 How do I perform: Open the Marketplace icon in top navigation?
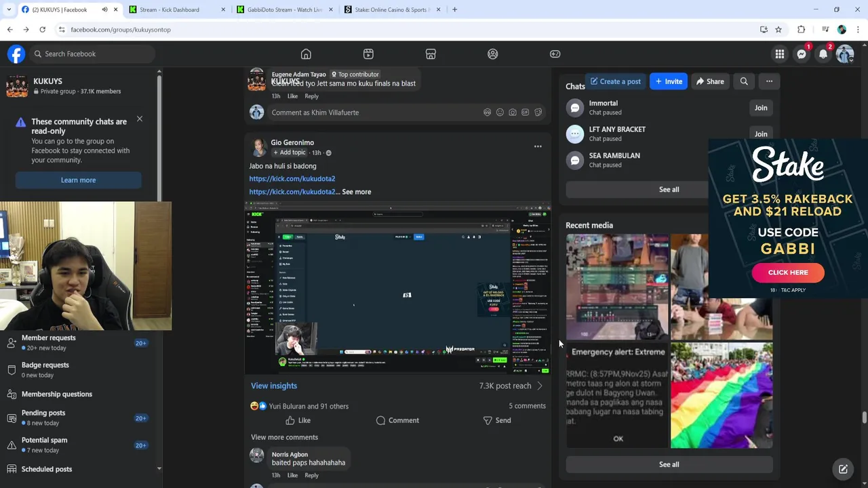click(x=431, y=54)
